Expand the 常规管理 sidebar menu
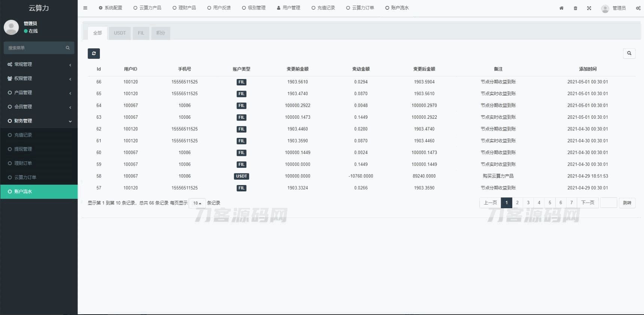Viewport: 644px width, 315px height. pos(39,64)
